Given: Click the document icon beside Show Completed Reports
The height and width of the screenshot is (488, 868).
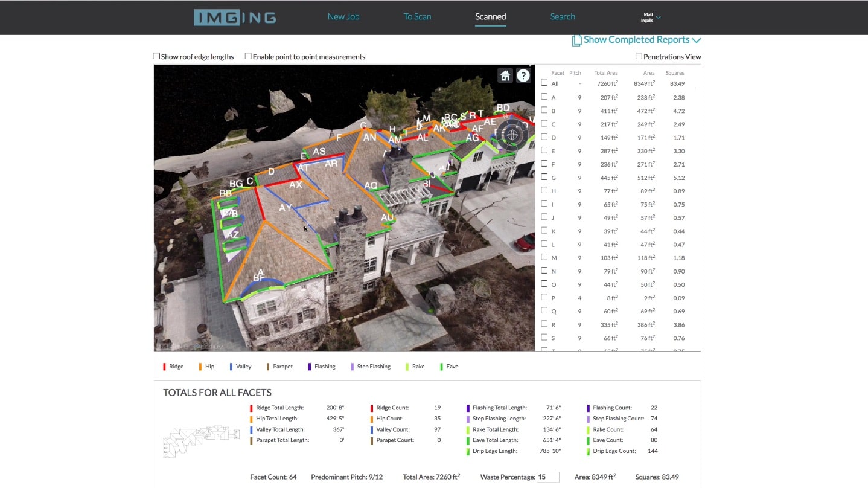Looking at the screenshot, I should pos(576,40).
